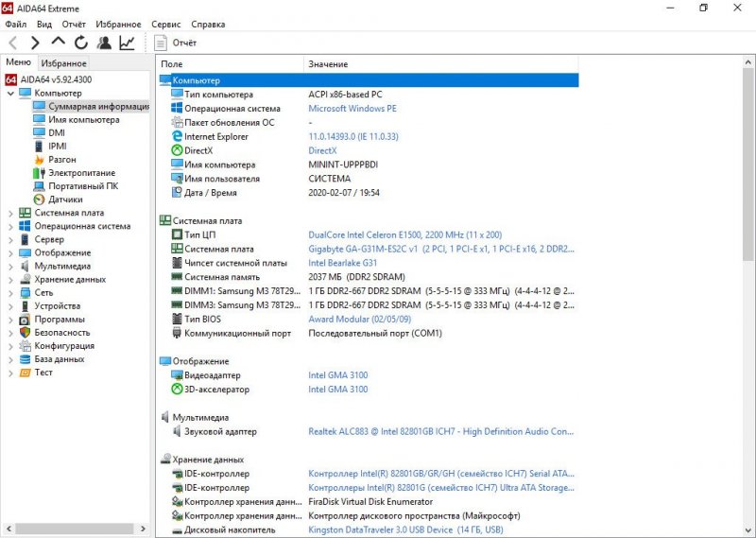Image resolution: width=756 pixels, height=538 pixels.
Task: Select the DMI item in tree
Action: coord(57,133)
